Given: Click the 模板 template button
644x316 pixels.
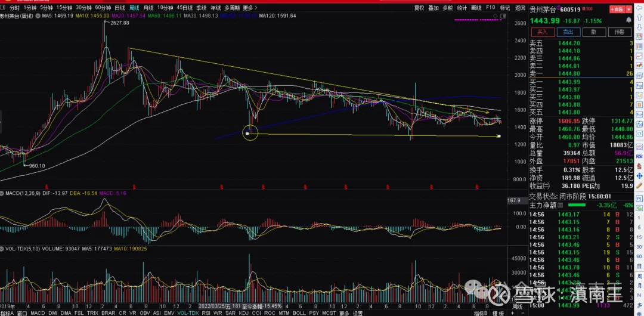Looking at the screenshot, I should pyautogui.click(x=498, y=313).
